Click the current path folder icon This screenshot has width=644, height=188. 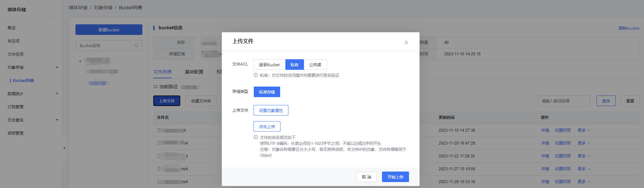click(x=156, y=87)
